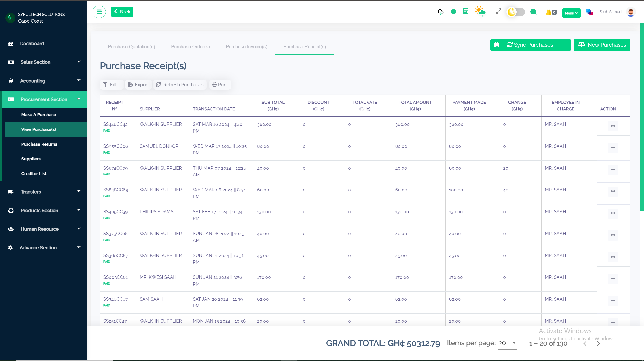Open action menu for receipt SS446CC42
Viewport: 644px width, 361px height.
tap(613, 126)
